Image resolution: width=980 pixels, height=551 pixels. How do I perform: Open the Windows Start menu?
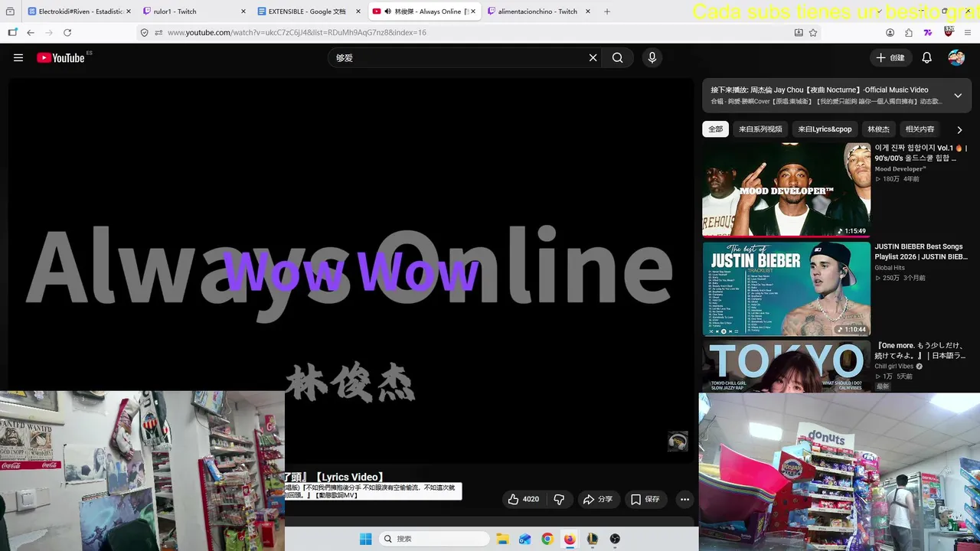(x=366, y=539)
